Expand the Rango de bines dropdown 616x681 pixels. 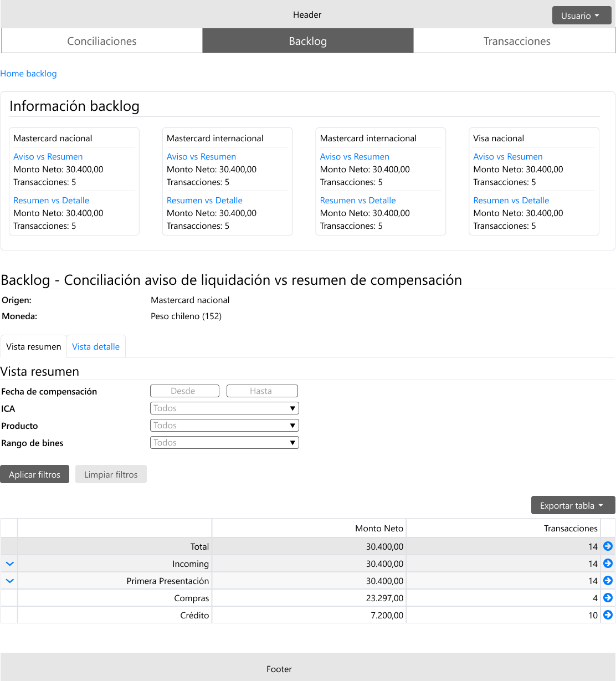pos(224,443)
